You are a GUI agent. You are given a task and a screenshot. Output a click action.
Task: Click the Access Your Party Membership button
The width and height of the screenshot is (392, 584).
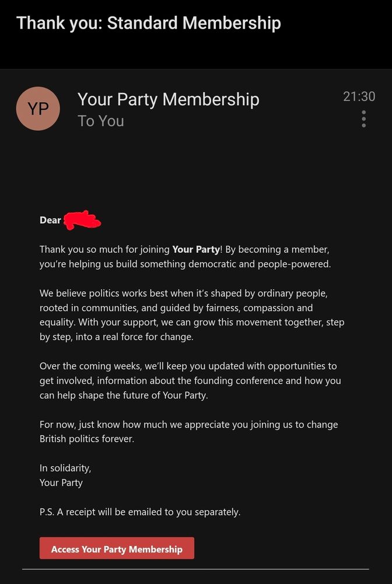(117, 549)
